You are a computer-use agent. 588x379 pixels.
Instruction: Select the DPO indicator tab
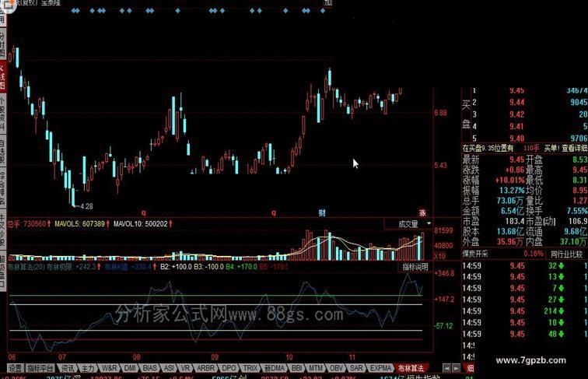tap(229, 368)
